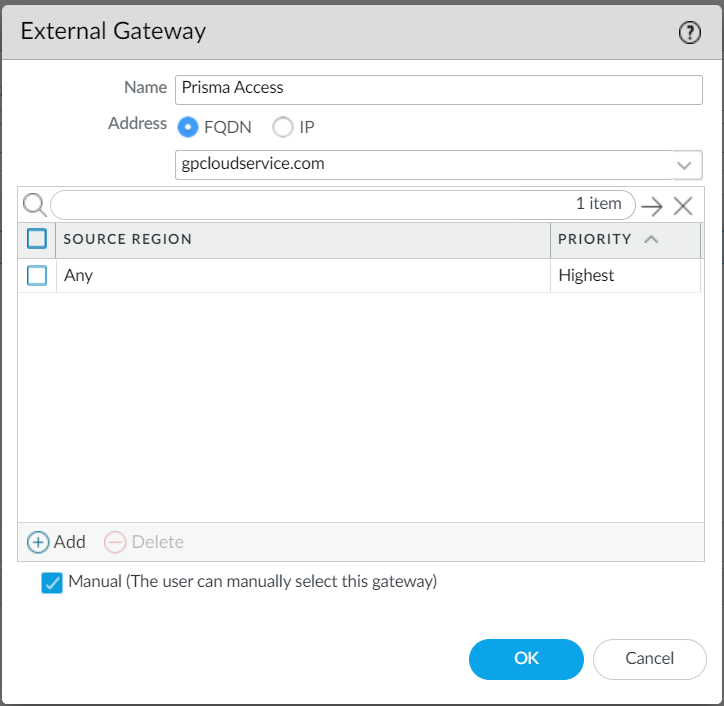Click the OK button
This screenshot has width=724, height=706.
pyautogui.click(x=526, y=658)
